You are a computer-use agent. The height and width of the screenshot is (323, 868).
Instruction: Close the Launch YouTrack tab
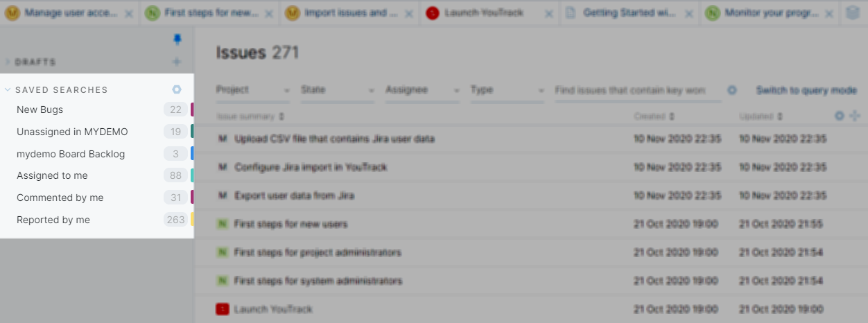tap(549, 13)
